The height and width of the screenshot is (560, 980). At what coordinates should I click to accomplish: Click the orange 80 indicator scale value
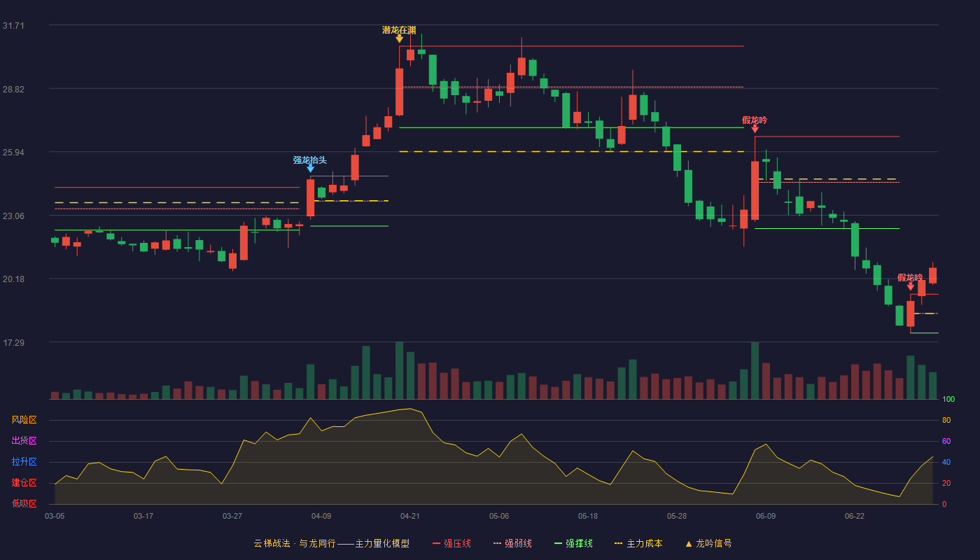(946, 420)
